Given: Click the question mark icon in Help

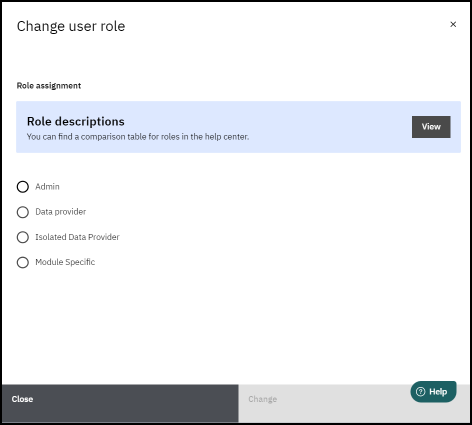Looking at the screenshot, I should [x=421, y=392].
